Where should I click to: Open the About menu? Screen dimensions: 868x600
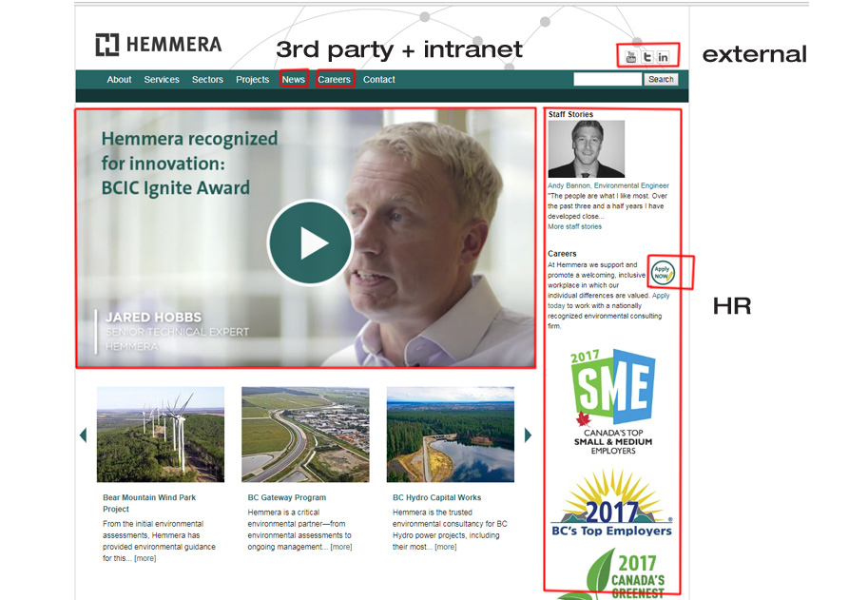pos(119,80)
